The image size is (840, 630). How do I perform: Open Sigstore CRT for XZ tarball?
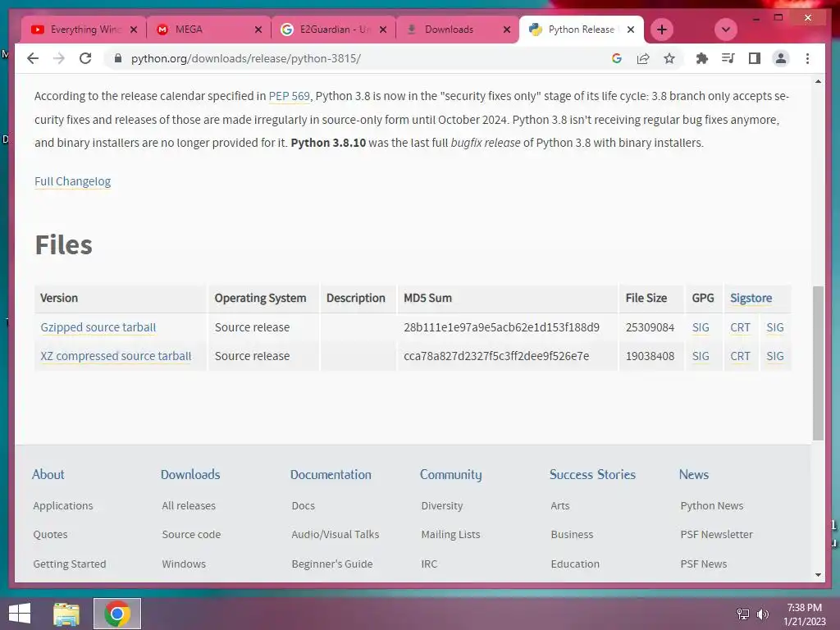click(741, 356)
